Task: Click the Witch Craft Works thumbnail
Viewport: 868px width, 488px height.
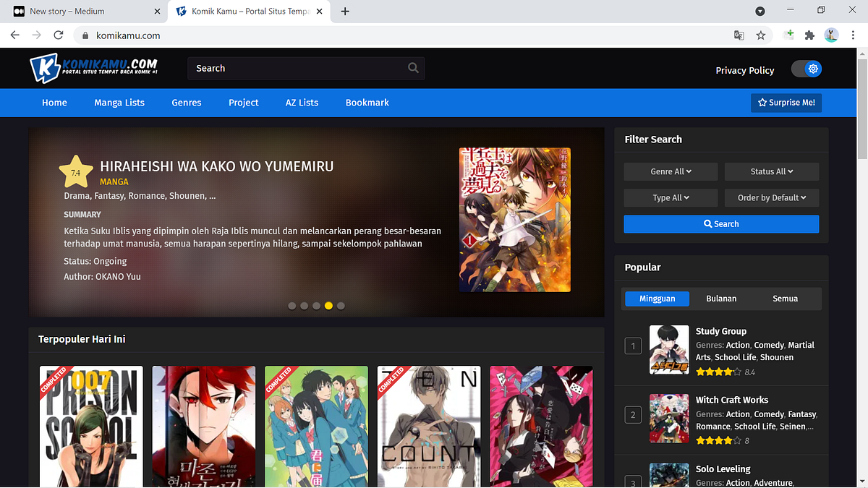Action: click(x=669, y=418)
